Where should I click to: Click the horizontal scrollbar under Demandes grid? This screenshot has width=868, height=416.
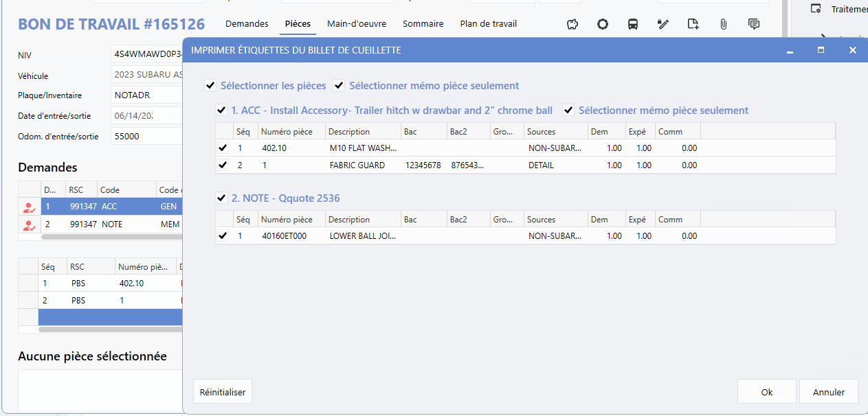coord(110,237)
